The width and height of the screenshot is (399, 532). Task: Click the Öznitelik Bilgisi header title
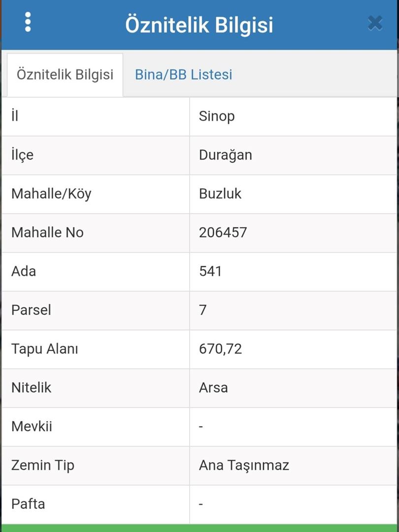click(x=199, y=25)
